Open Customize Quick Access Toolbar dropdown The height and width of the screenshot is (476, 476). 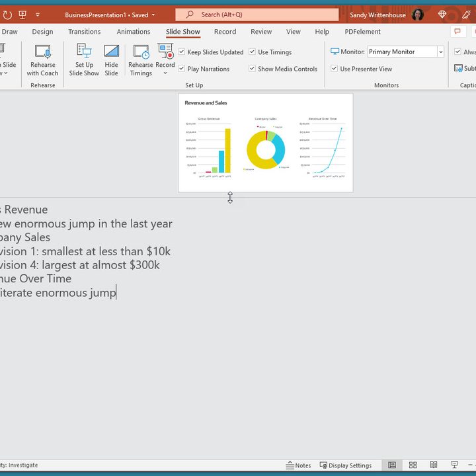(x=38, y=15)
